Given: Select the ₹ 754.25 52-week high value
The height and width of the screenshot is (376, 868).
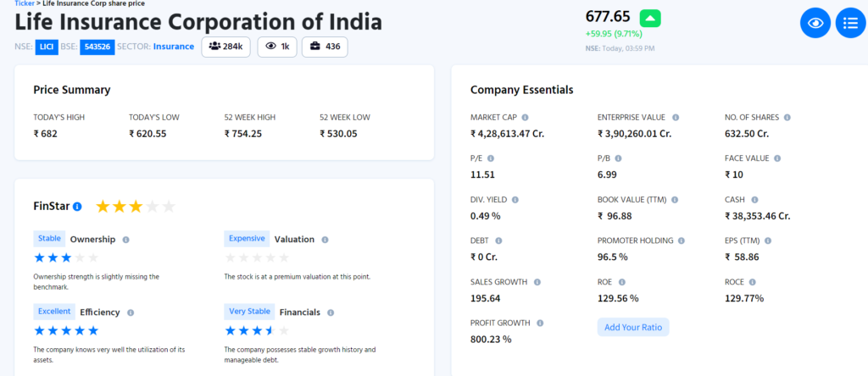Looking at the screenshot, I should coord(243,133).
